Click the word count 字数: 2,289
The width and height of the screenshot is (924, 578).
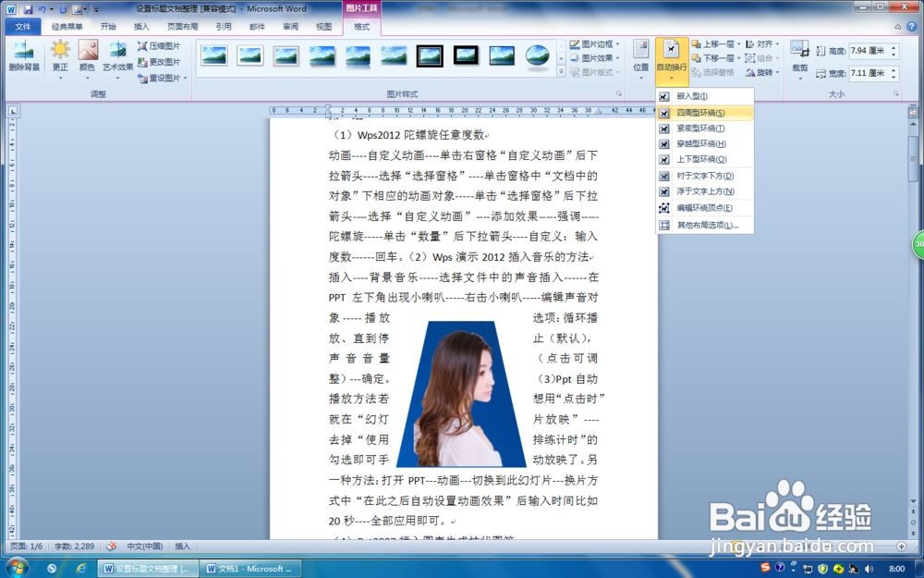74,547
